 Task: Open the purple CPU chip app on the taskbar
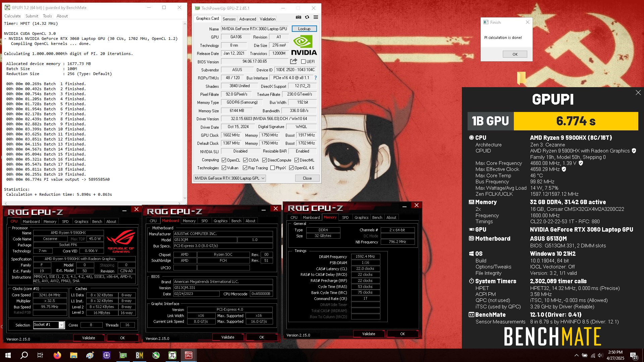point(107,355)
